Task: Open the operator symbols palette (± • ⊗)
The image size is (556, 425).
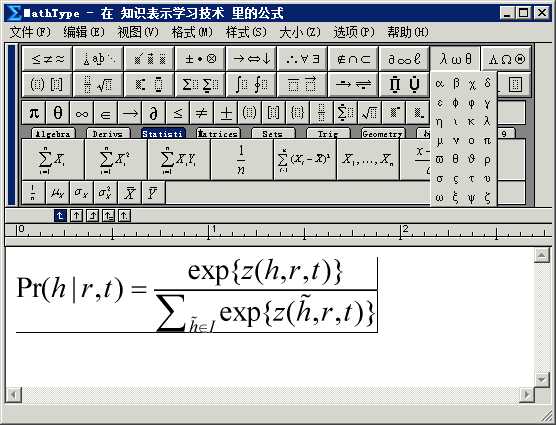Action: (x=200, y=58)
